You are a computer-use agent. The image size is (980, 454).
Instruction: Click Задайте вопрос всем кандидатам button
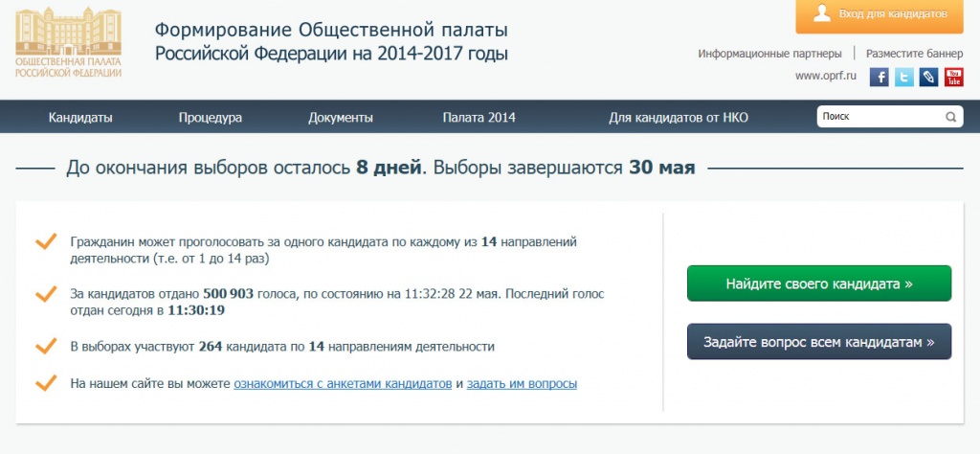[x=819, y=341]
